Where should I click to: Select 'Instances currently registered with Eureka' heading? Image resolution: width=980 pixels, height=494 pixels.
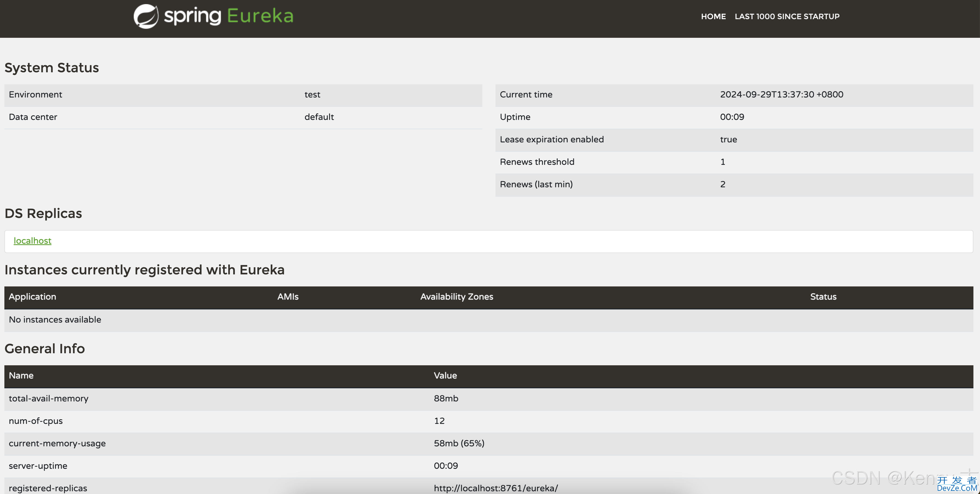145,270
